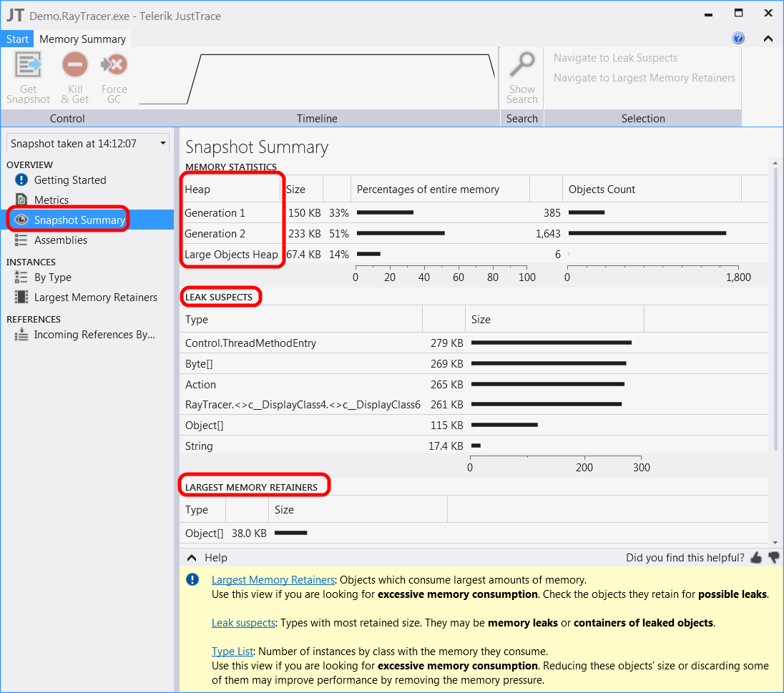Click the Largest Memory Retainers Type header

[202, 510]
